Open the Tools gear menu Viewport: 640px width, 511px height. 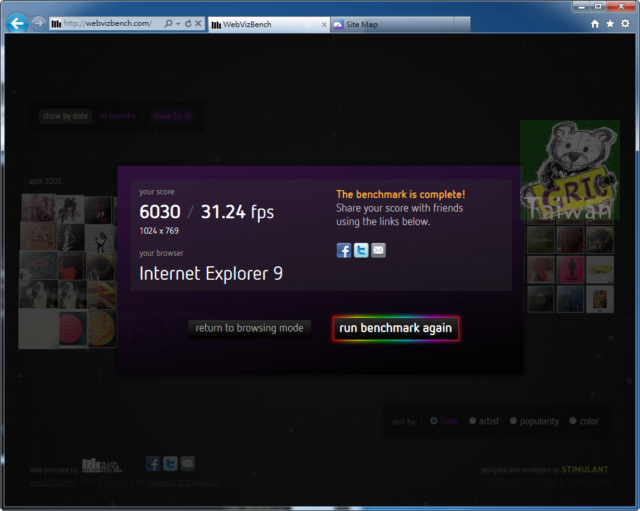pos(625,24)
